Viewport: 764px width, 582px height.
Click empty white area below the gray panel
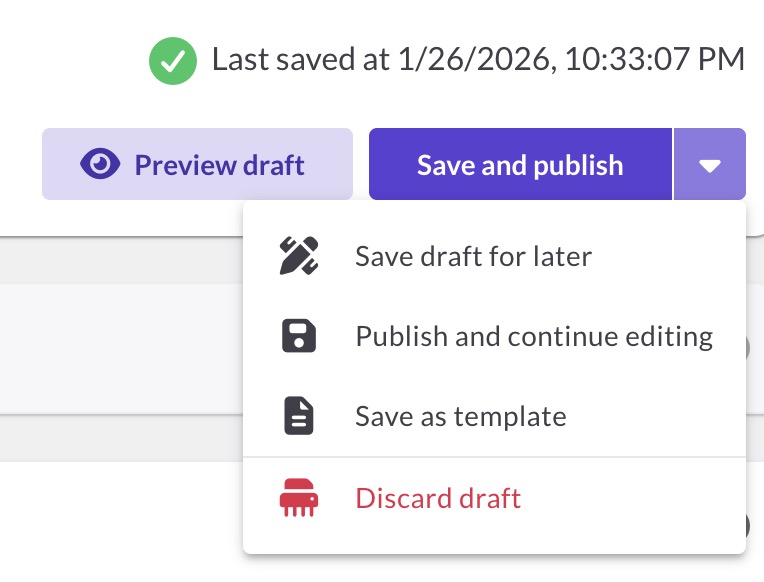tap(122, 522)
